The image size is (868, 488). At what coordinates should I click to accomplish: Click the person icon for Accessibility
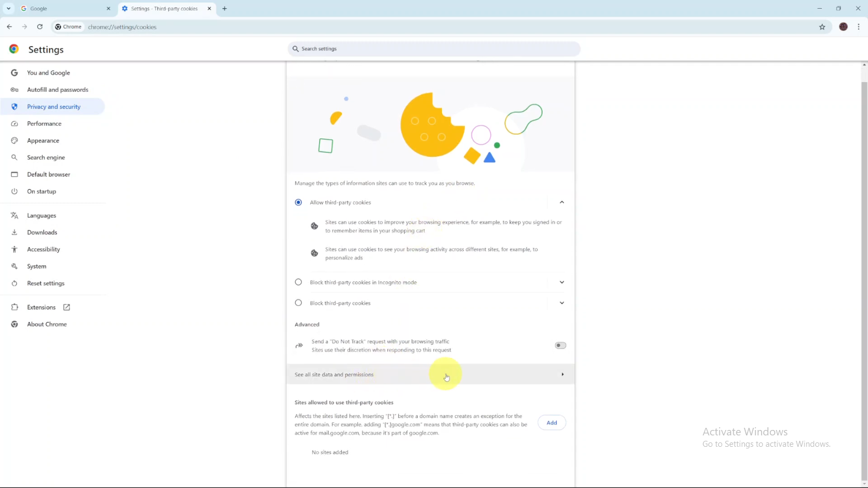point(15,249)
